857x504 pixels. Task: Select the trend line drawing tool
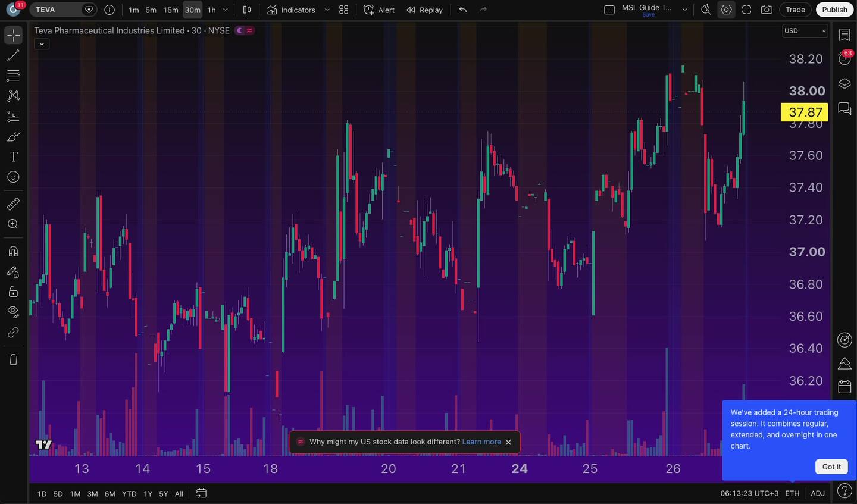[13, 56]
